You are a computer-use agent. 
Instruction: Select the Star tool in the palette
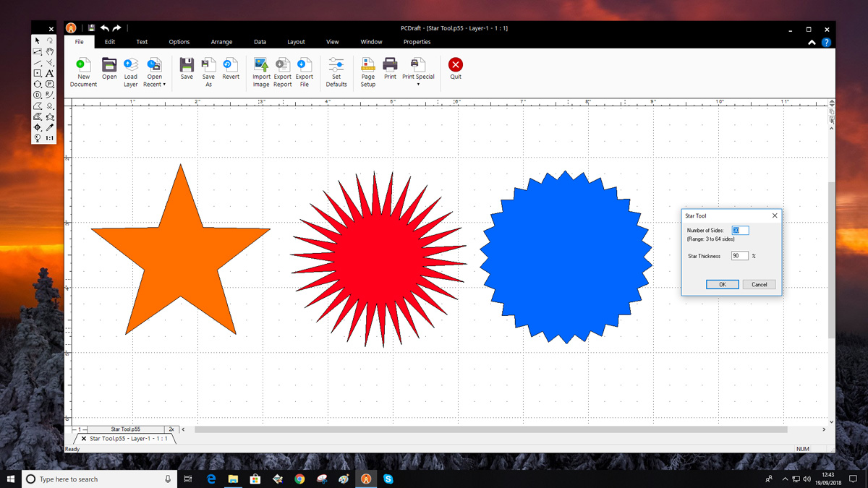pos(50,116)
